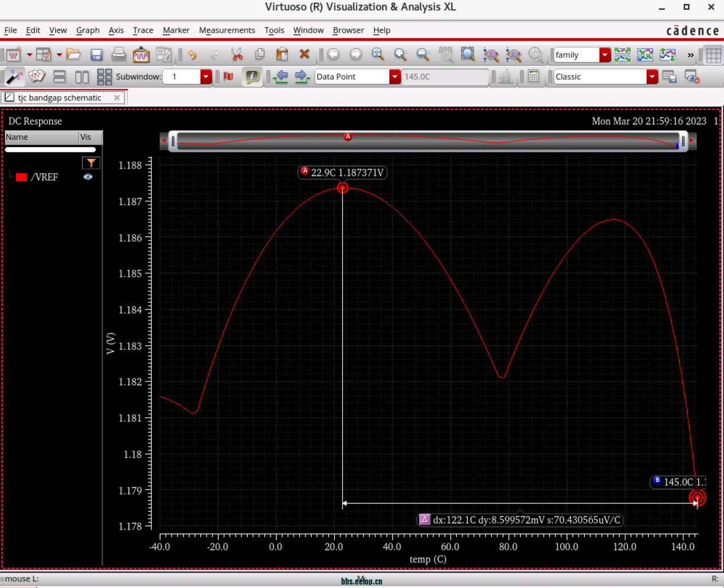Select the magic wand tool
Viewport: 724px width, 588px height.
coord(14,76)
